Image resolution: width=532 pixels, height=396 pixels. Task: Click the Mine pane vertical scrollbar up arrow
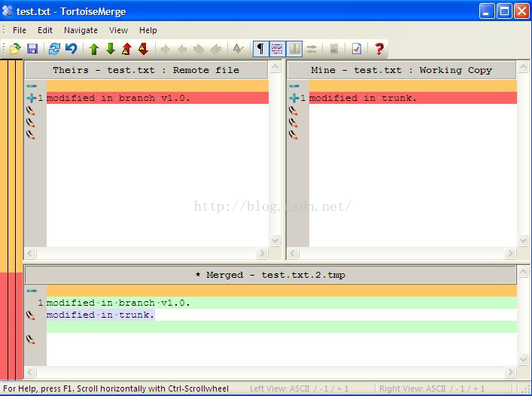[x=523, y=66]
